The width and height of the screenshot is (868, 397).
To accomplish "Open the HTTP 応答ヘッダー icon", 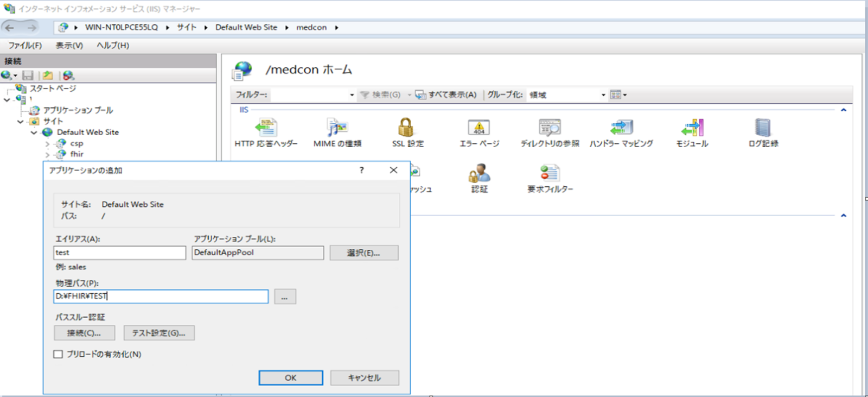I will click(266, 128).
